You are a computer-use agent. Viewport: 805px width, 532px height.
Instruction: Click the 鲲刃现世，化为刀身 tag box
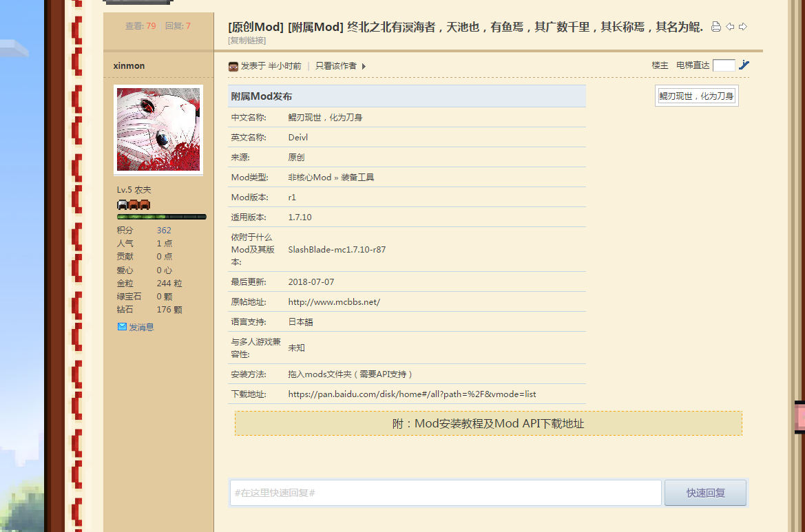(x=696, y=96)
